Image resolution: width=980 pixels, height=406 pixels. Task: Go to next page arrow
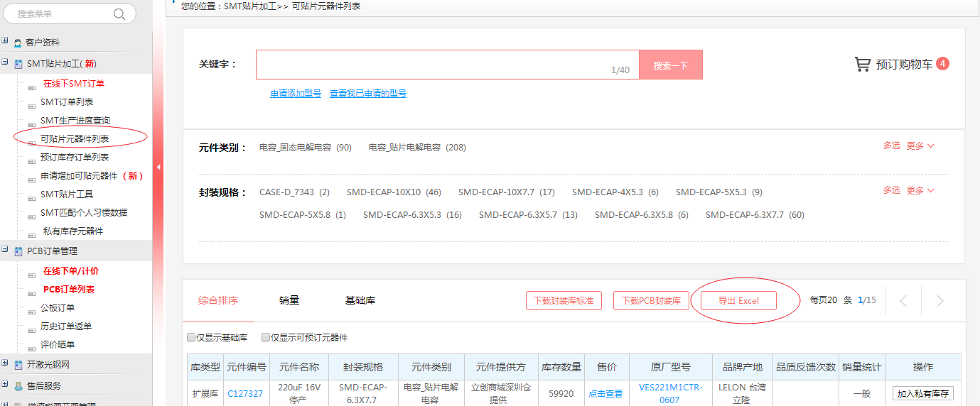coord(939,301)
